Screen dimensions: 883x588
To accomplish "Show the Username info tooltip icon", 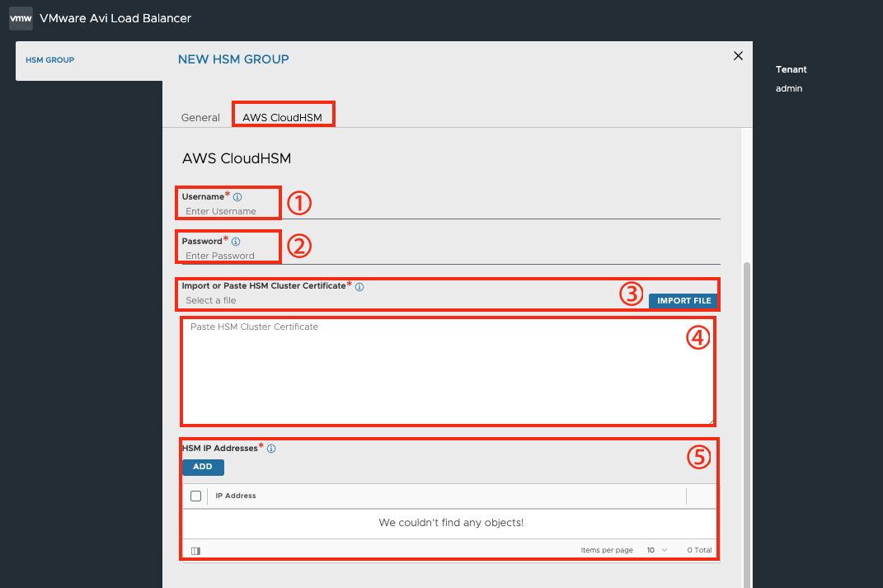I will point(237,197).
